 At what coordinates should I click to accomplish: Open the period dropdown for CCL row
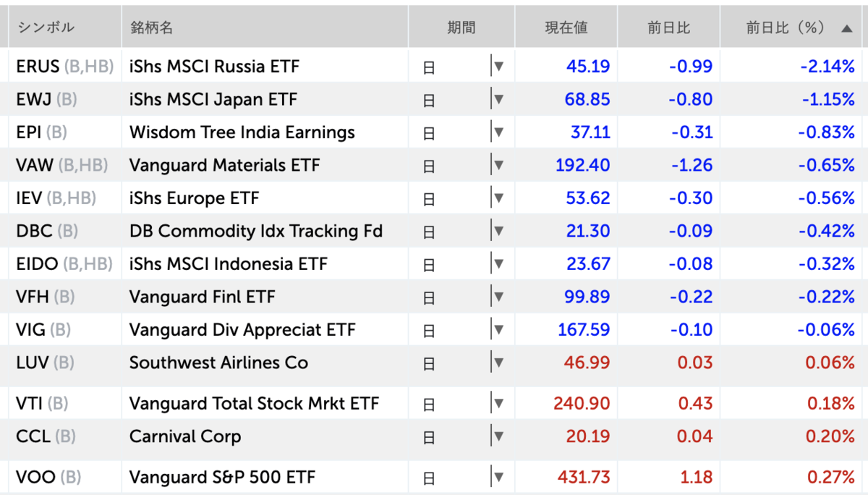point(498,436)
